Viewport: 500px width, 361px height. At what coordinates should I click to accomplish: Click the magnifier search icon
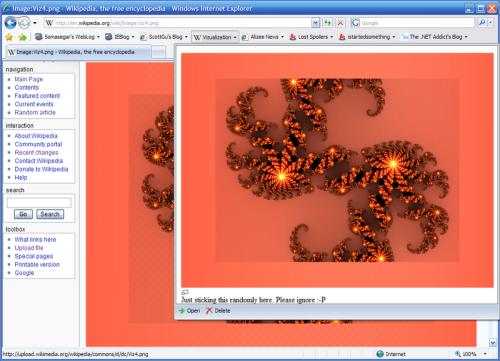pos(482,23)
